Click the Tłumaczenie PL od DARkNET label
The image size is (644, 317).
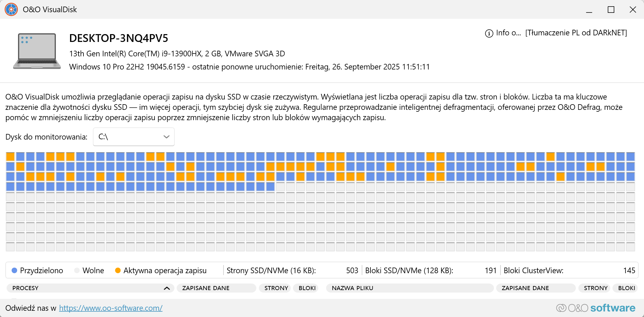pyautogui.click(x=576, y=33)
